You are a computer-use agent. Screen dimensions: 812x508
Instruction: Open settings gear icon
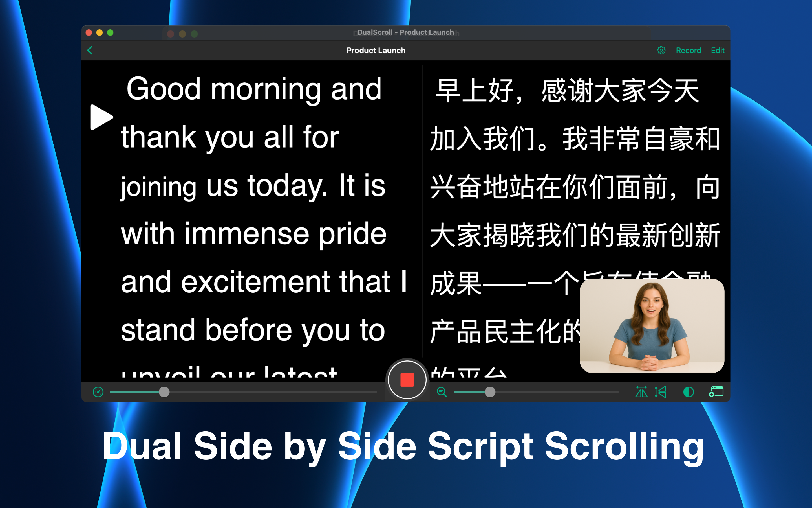point(661,51)
